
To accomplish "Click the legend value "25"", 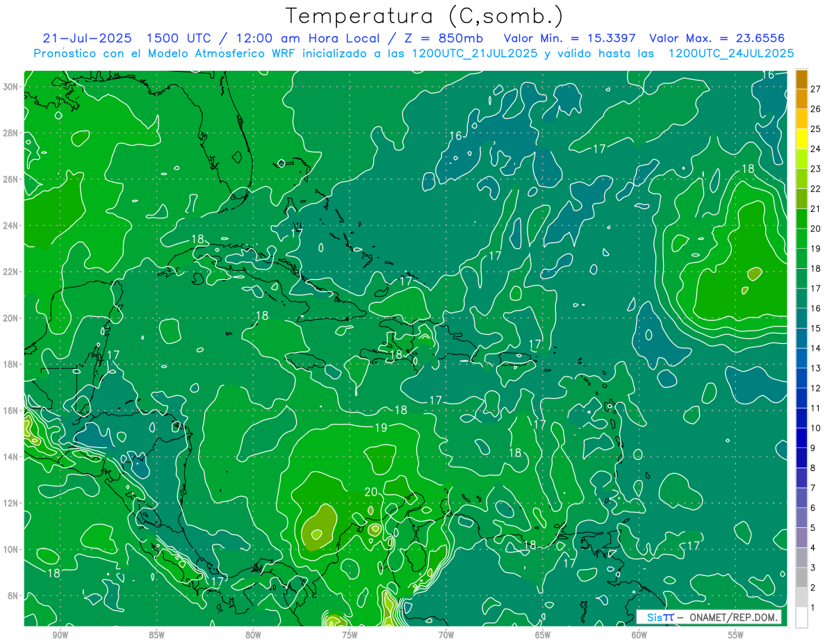I will pyautogui.click(x=816, y=129).
